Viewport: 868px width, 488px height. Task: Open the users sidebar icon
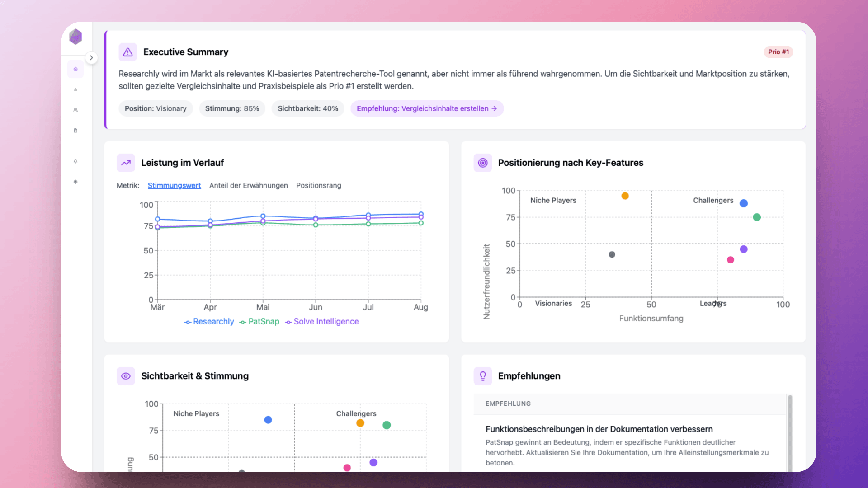click(75, 110)
